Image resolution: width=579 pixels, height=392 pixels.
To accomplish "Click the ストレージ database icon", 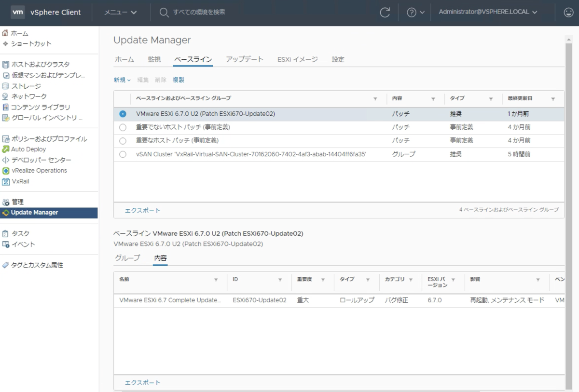I will point(6,86).
